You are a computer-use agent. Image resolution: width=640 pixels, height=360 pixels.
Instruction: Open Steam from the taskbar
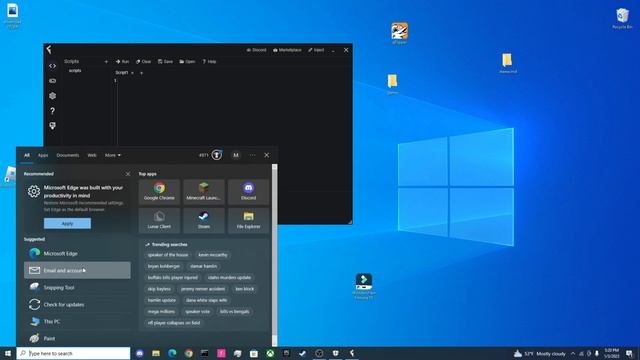point(302,353)
